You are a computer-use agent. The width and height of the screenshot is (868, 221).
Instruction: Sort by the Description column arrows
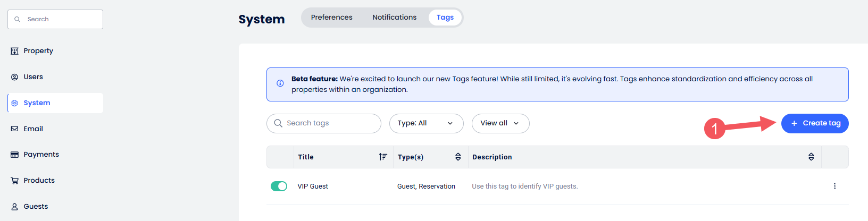click(x=811, y=157)
